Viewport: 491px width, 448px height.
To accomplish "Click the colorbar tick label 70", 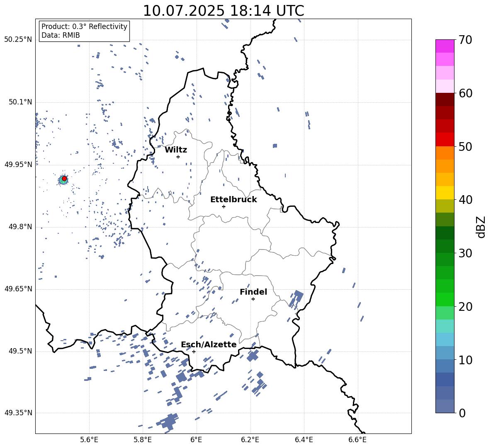I will 465,40.
